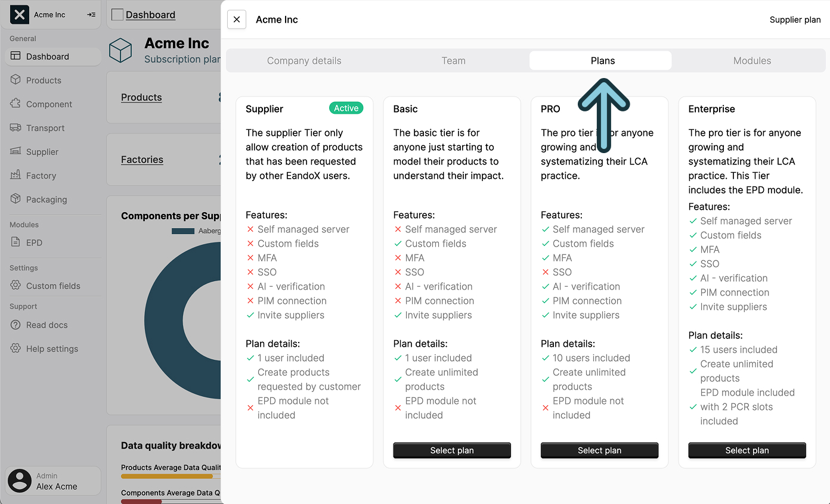Click the EPD document icon

pyautogui.click(x=16, y=242)
